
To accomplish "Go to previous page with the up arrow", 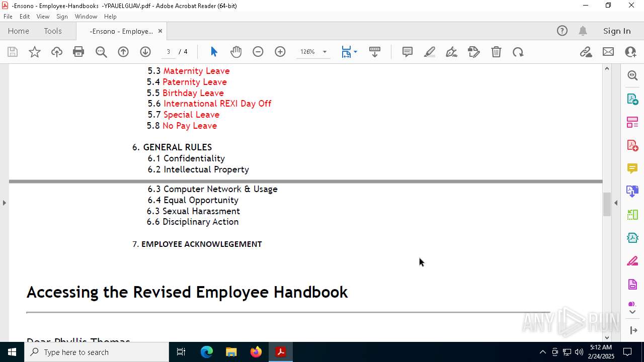I will click(x=123, y=52).
